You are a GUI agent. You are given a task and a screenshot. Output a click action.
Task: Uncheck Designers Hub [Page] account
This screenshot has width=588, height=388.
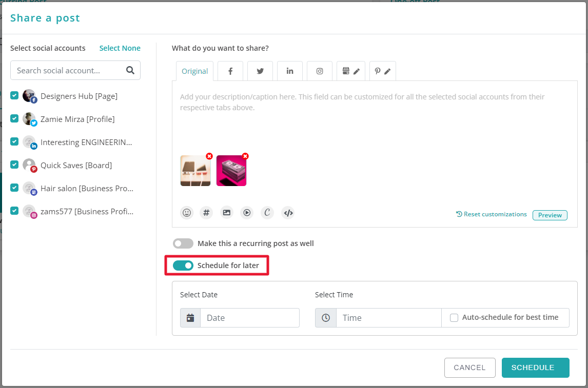coord(14,95)
